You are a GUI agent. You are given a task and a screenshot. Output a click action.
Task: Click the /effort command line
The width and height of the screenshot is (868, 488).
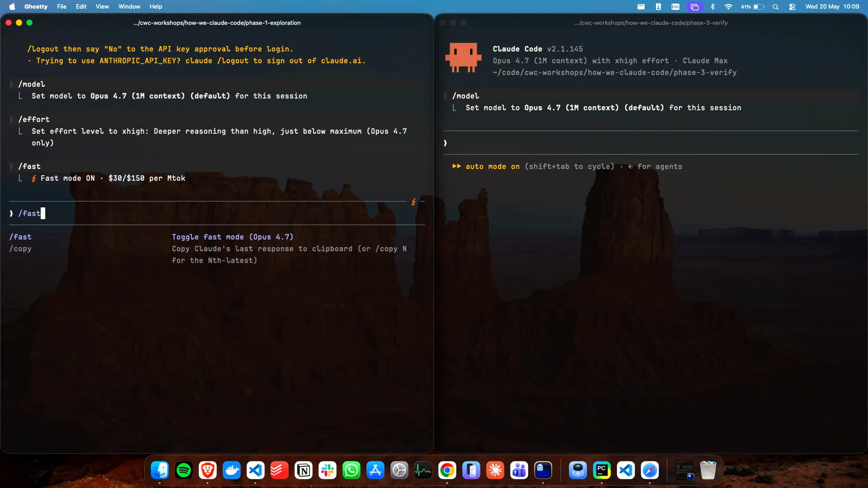[x=34, y=119]
